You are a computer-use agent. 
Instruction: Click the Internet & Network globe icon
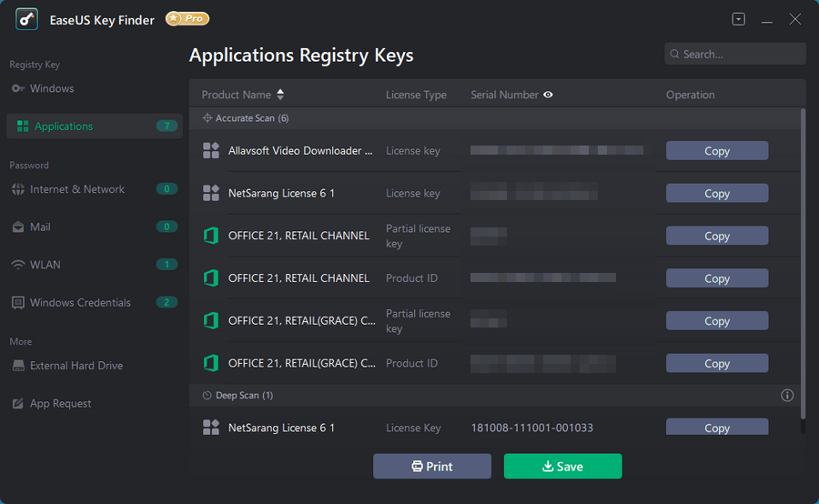[x=18, y=189]
